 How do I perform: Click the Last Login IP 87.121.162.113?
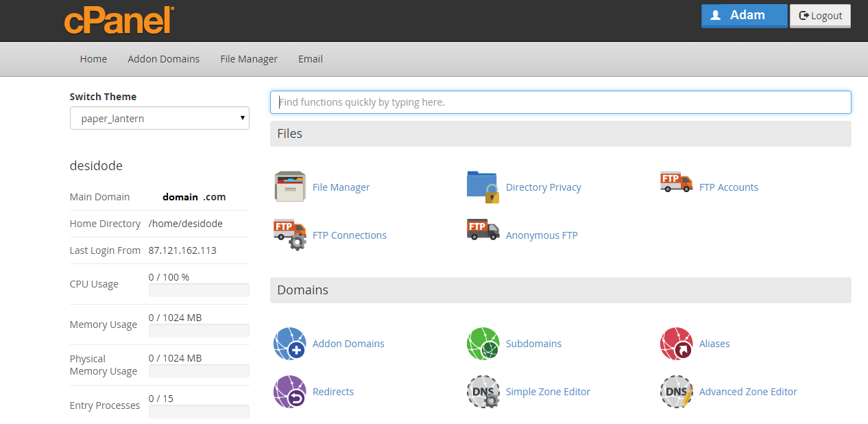[x=182, y=250]
